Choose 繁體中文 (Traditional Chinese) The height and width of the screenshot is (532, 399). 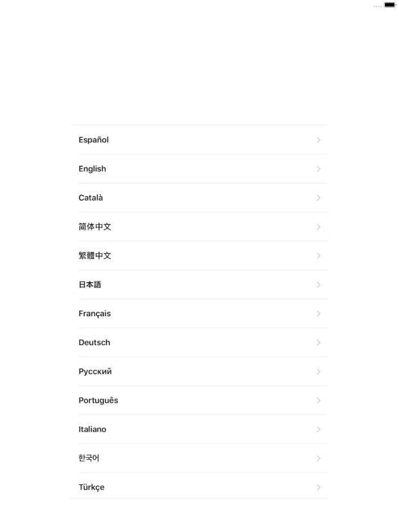199,256
